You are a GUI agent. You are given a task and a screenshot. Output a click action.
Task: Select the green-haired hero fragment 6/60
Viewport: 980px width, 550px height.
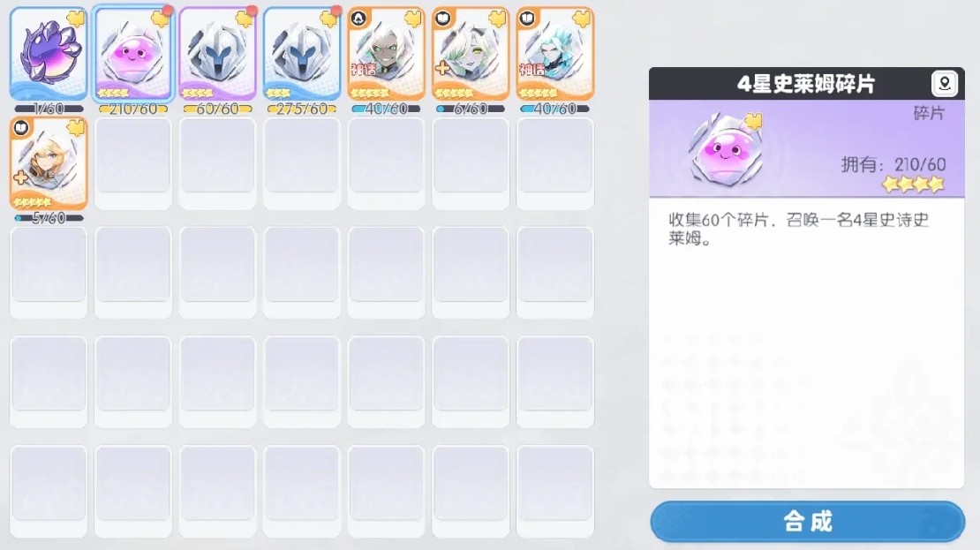coord(471,54)
